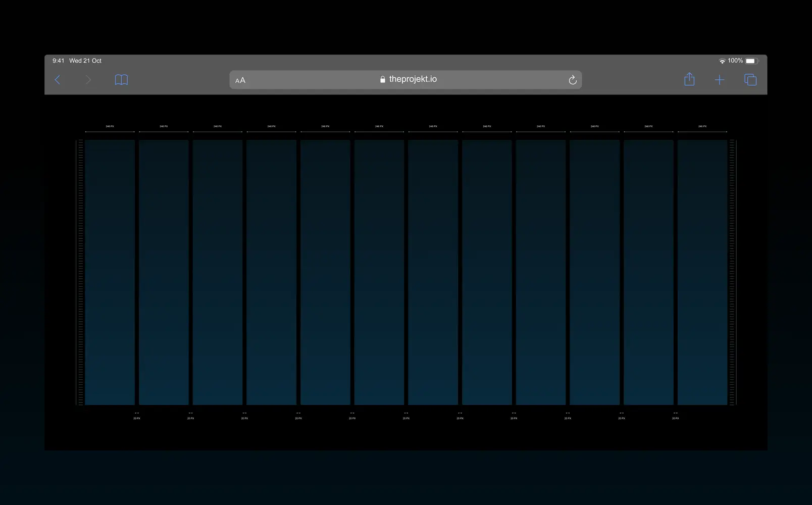Open the AA text size menu
Screen dimensions: 812x505
(240, 80)
